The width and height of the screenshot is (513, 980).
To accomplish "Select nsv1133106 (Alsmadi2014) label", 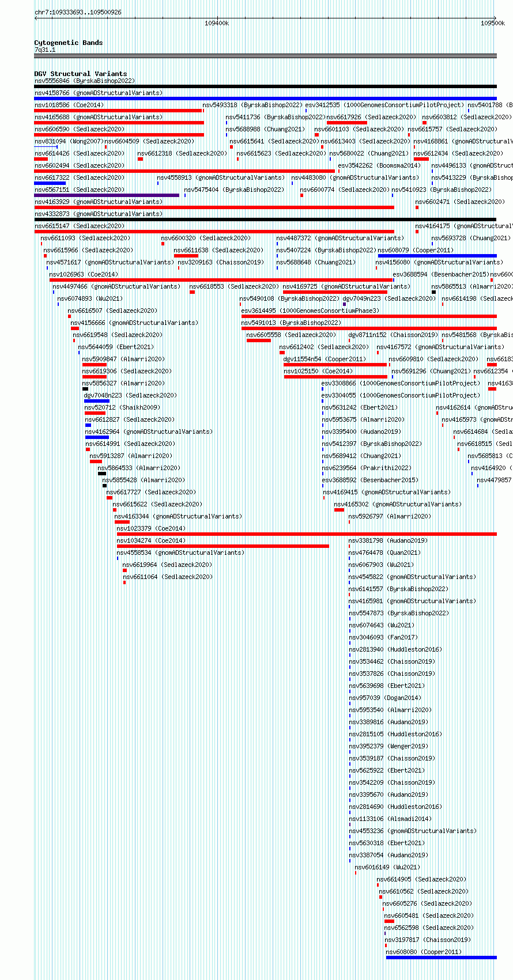I will [x=390, y=819].
